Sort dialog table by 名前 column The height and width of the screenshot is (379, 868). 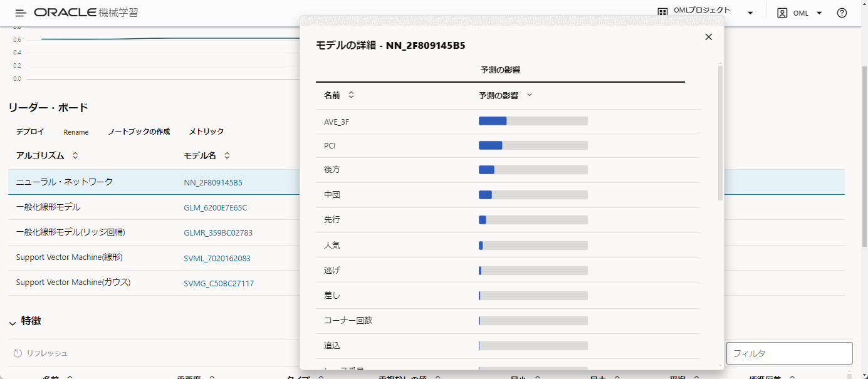[x=351, y=95]
